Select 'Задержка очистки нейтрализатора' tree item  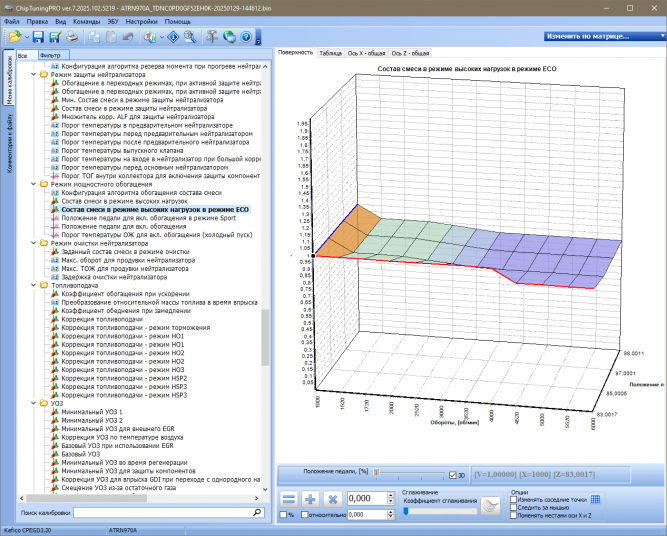click(x=114, y=277)
